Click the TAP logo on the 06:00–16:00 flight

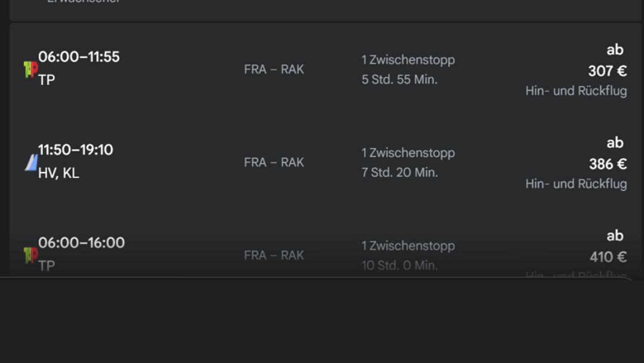[x=31, y=256]
